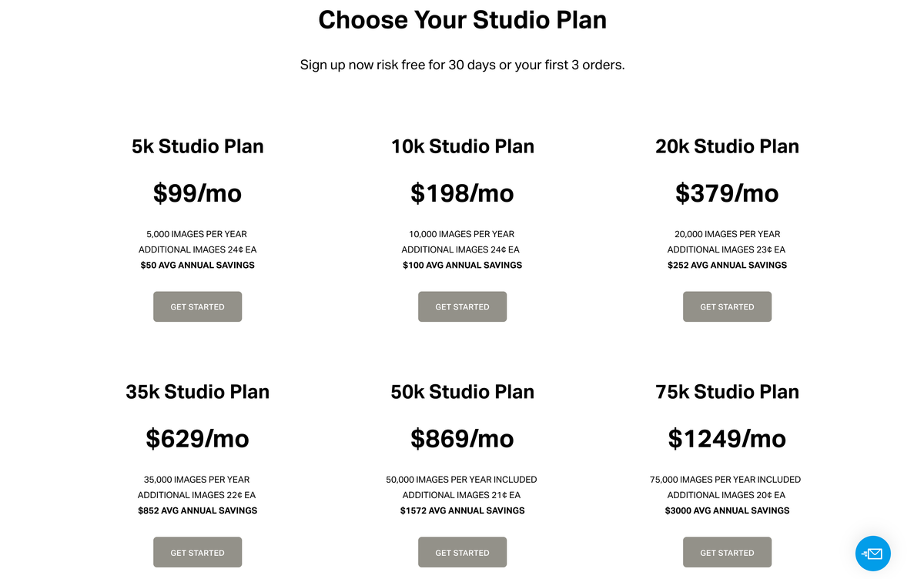Image resolution: width=924 pixels, height=579 pixels.
Task: Open the blue mail chat icon
Action: (x=872, y=553)
